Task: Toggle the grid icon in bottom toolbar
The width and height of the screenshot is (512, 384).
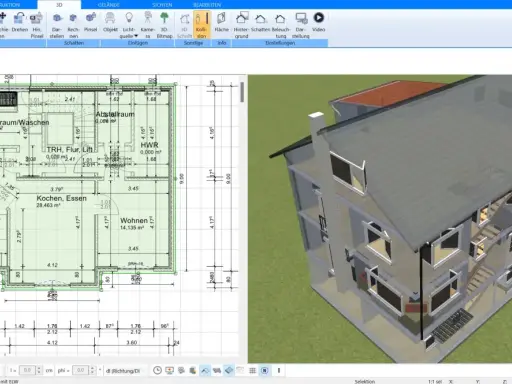Action: 252,370
